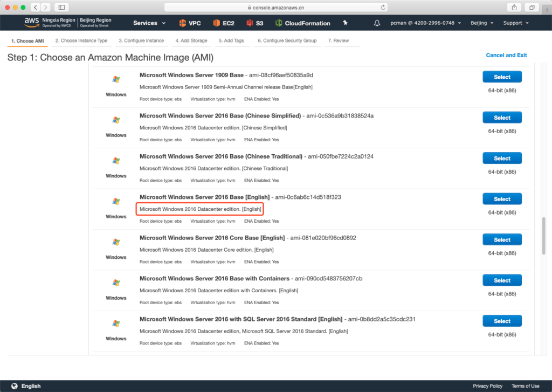Click the Safari reload page icon
Viewport: 552px width, 392px height.
pos(383,8)
